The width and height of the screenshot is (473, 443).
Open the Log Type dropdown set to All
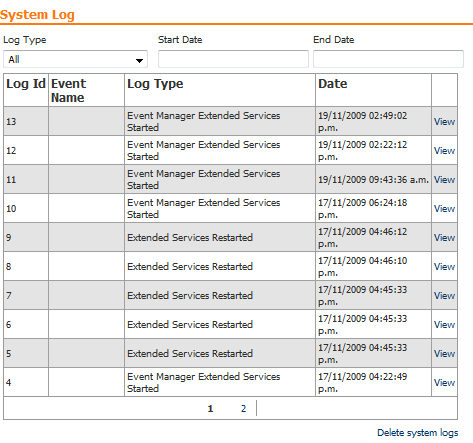75,59
